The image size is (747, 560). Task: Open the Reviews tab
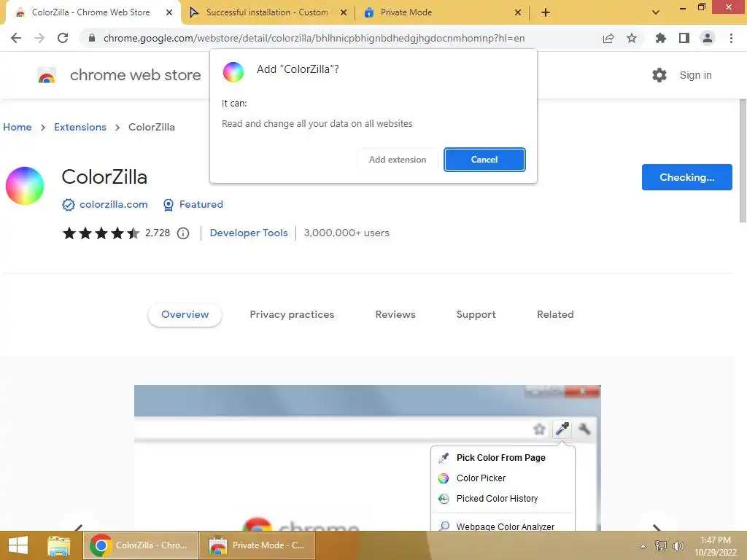tap(395, 315)
